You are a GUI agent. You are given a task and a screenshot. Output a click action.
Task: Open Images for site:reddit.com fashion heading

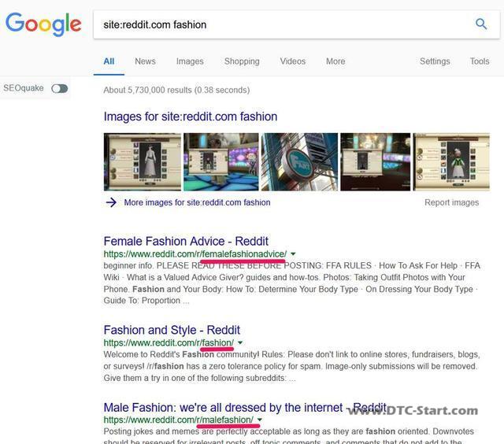[x=191, y=117]
